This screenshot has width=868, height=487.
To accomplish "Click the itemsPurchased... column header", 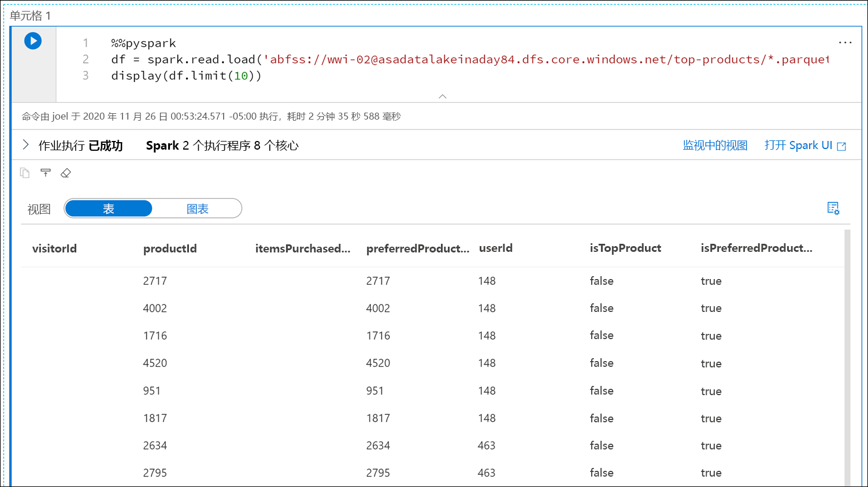I will (x=303, y=248).
